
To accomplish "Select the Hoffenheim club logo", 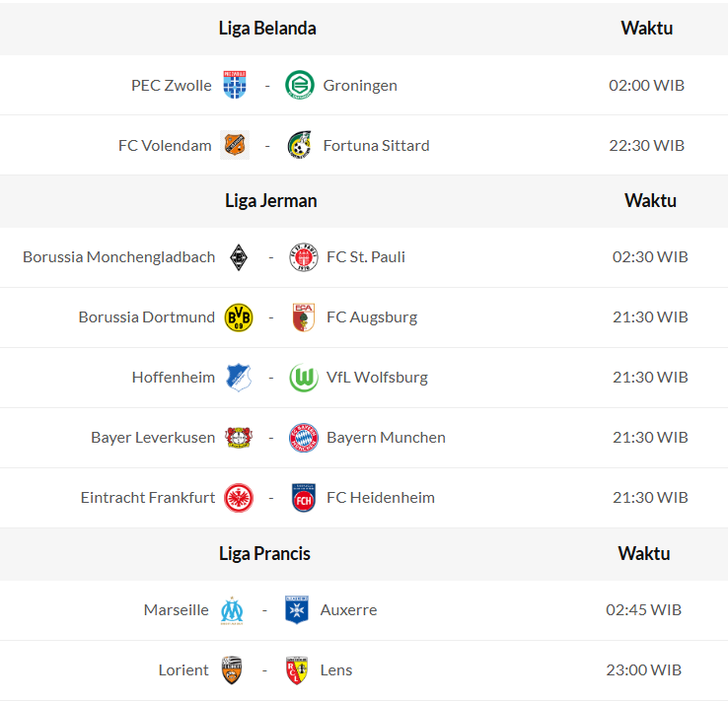I will [x=239, y=378].
